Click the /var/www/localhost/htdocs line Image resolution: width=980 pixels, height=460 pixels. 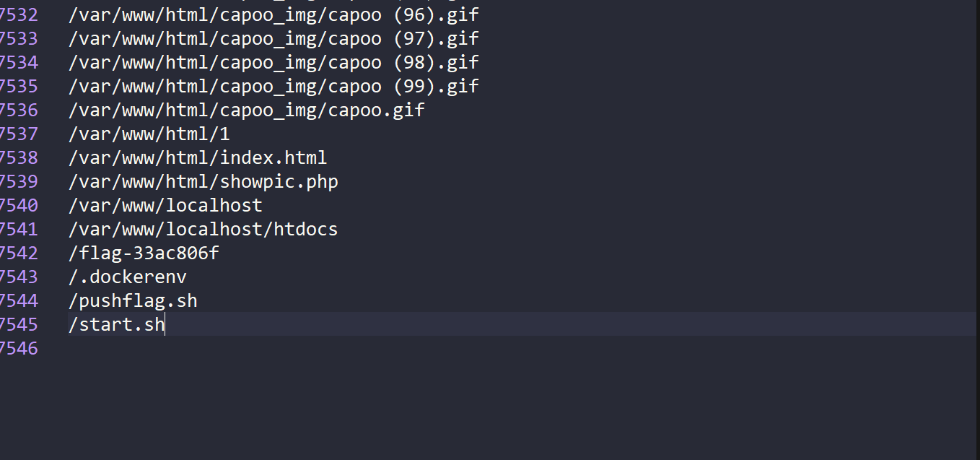204,229
